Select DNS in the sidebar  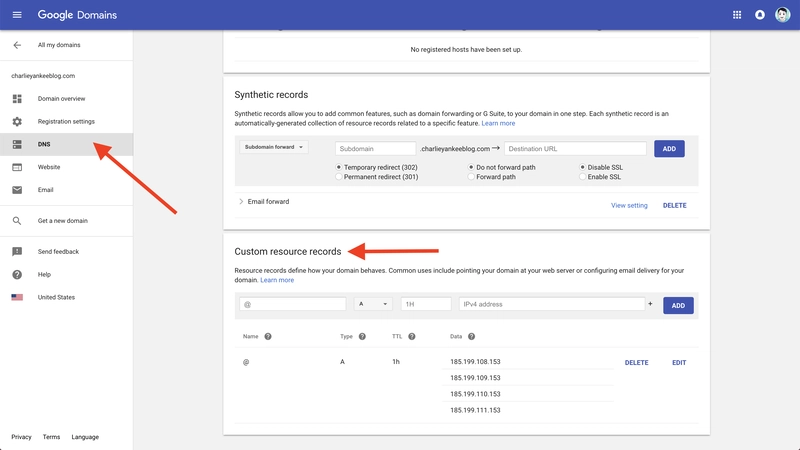[66, 144]
